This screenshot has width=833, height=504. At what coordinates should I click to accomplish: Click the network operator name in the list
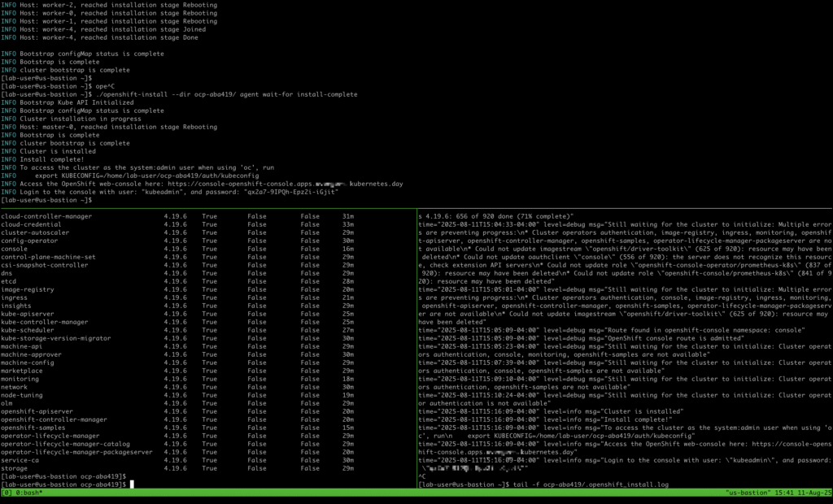(x=15, y=387)
